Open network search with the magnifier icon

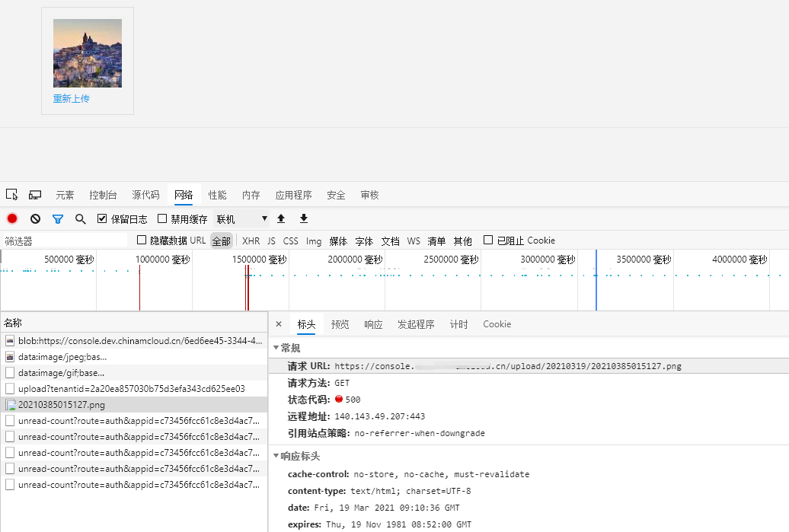pos(80,219)
